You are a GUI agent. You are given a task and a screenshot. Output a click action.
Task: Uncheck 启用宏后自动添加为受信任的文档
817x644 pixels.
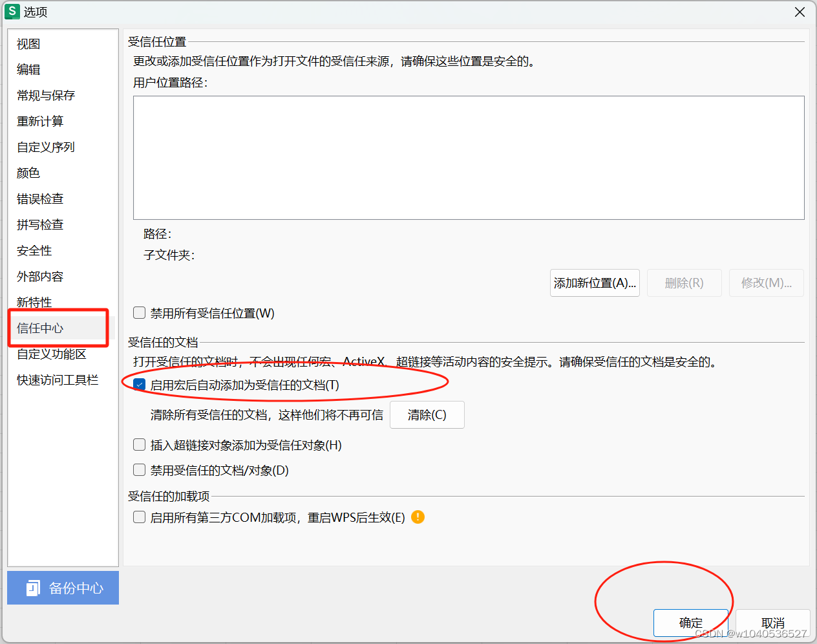(139, 384)
